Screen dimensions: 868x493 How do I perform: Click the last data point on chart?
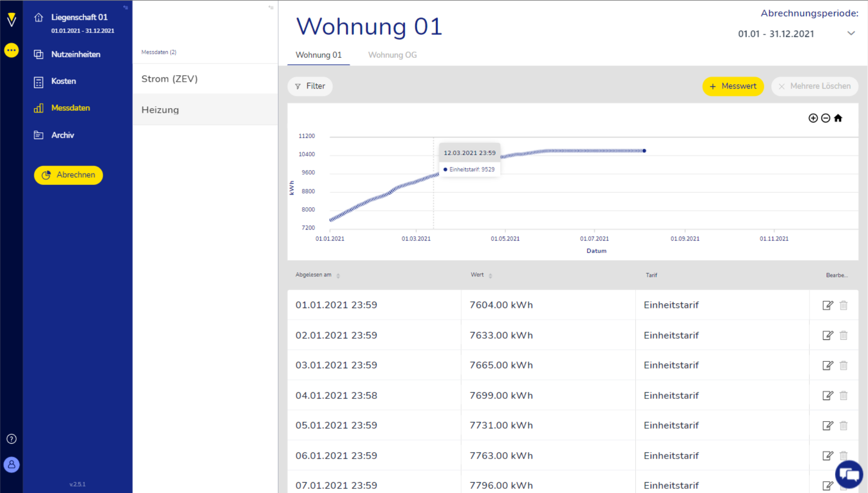pos(644,151)
